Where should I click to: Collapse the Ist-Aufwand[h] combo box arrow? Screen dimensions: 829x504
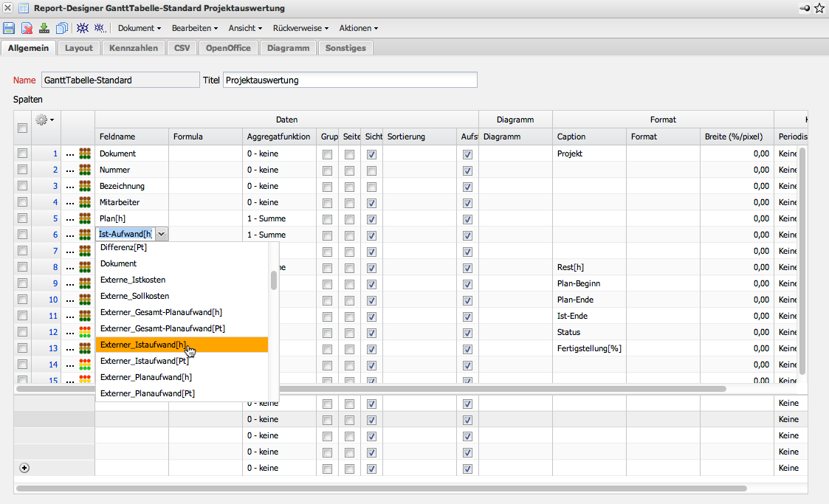coord(162,234)
